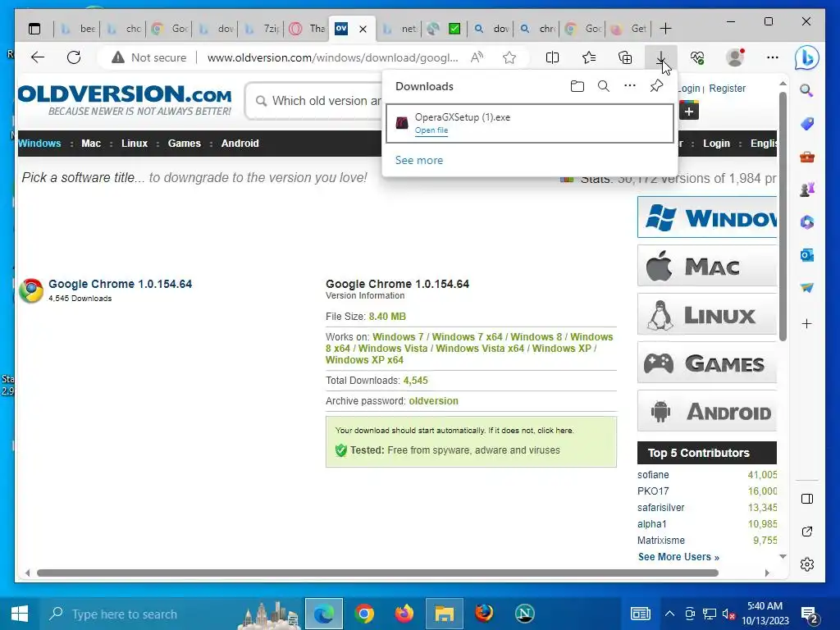Click the OperaGXSetup (1).exe file name

pyautogui.click(x=463, y=117)
